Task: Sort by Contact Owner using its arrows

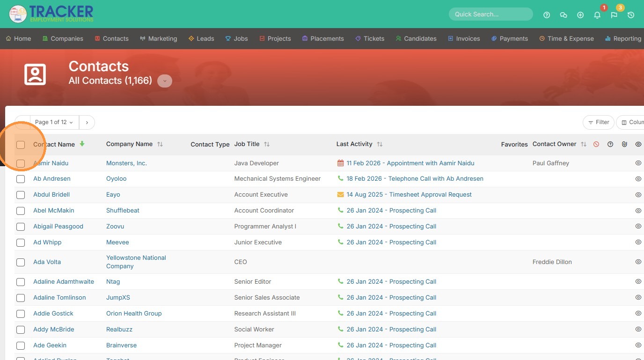Action: pos(584,144)
